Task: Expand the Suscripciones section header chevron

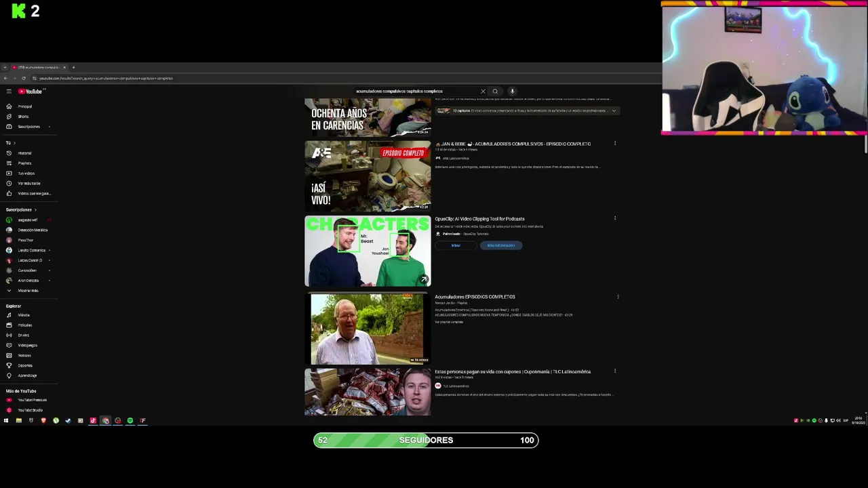Action: [35, 210]
